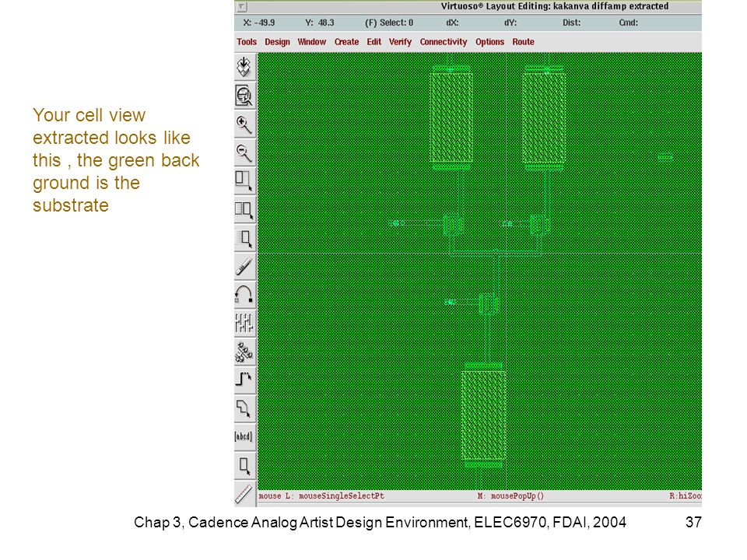Open the Route menu
747x560 pixels.
tap(523, 42)
